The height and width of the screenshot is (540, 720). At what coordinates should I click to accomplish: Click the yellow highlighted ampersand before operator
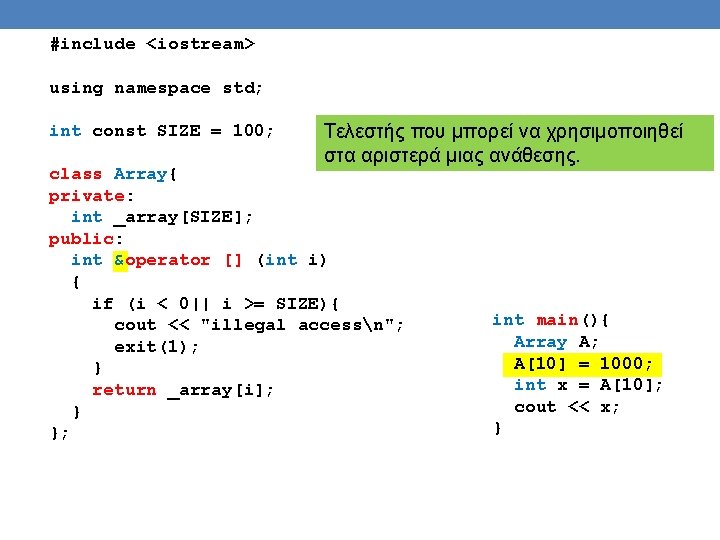coord(120,260)
